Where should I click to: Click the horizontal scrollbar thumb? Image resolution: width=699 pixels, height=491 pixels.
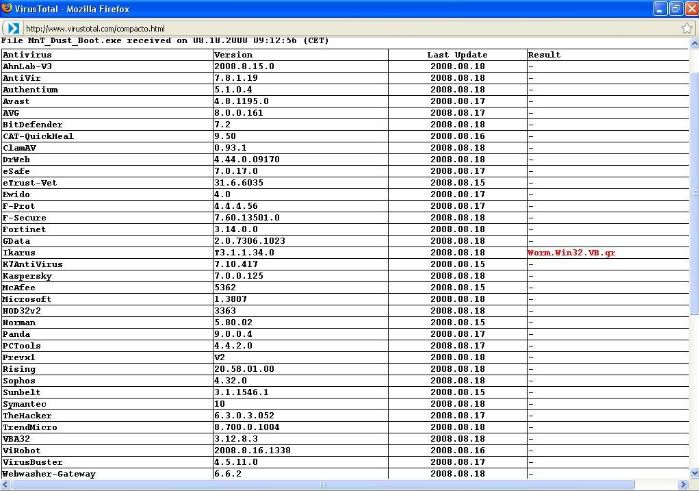pyautogui.click(x=322, y=484)
